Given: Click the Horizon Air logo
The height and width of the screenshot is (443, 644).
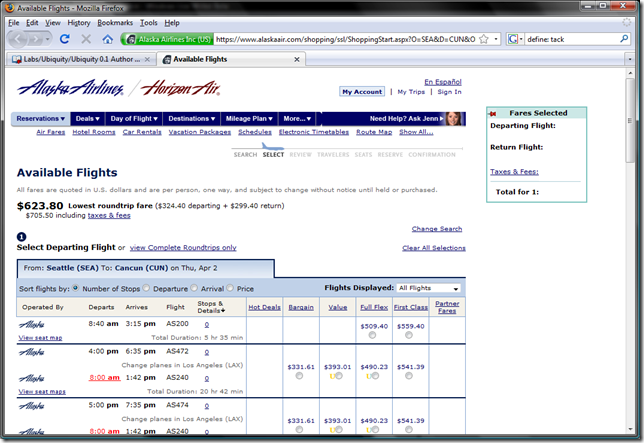Looking at the screenshot, I should (180, 87).
